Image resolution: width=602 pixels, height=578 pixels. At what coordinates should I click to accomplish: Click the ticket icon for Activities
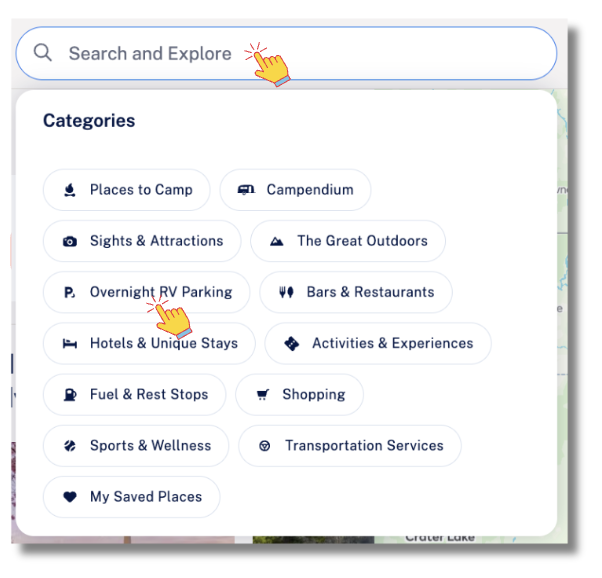click(291, 343)
